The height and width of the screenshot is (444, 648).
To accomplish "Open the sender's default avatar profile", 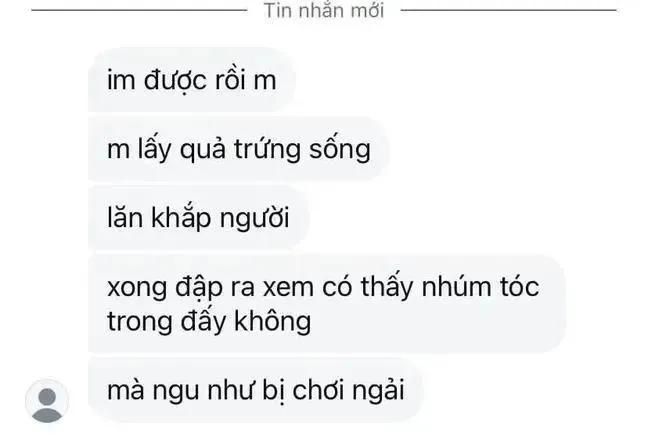I will (x=47, y=401).
